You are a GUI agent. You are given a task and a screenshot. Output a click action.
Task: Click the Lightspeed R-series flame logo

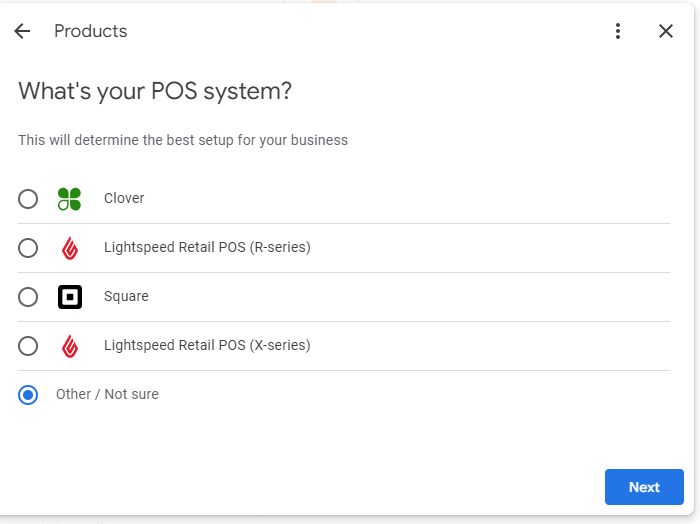click(70, 248)
